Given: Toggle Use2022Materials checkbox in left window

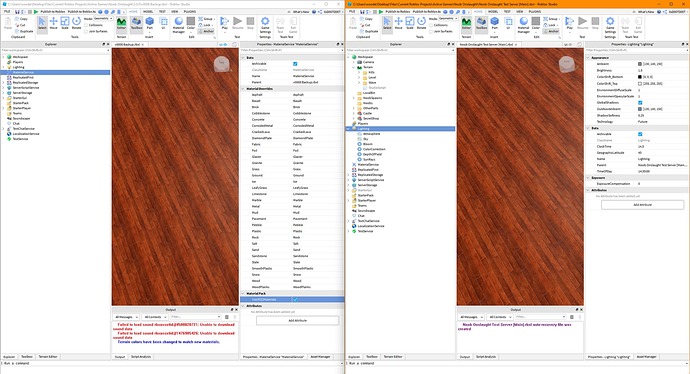Looking at the screenshot, I should (295, 300).
